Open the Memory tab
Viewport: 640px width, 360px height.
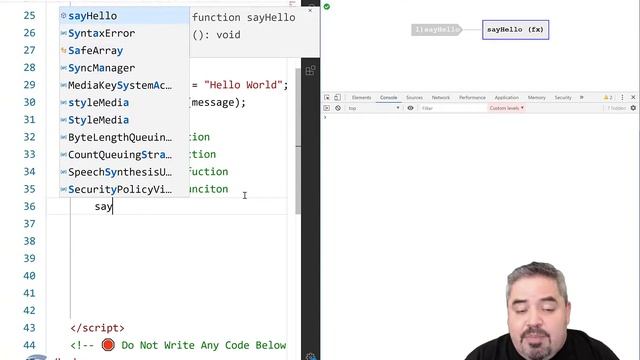click(x=537, y=98)
